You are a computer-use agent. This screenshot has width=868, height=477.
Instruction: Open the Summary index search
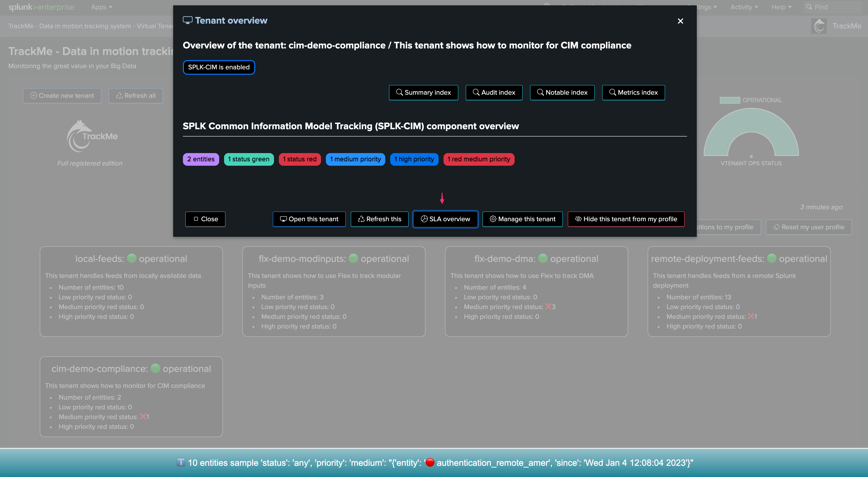(x=423, y=92)
